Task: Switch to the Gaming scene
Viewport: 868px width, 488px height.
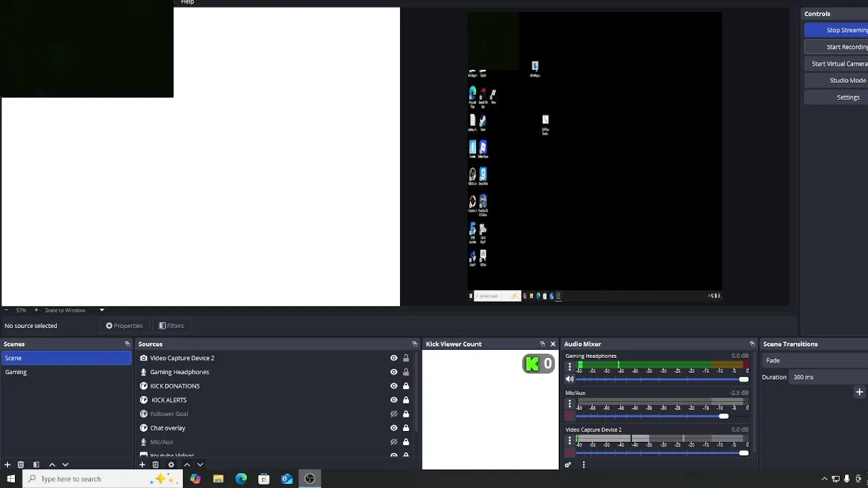Action: [66, 372]
